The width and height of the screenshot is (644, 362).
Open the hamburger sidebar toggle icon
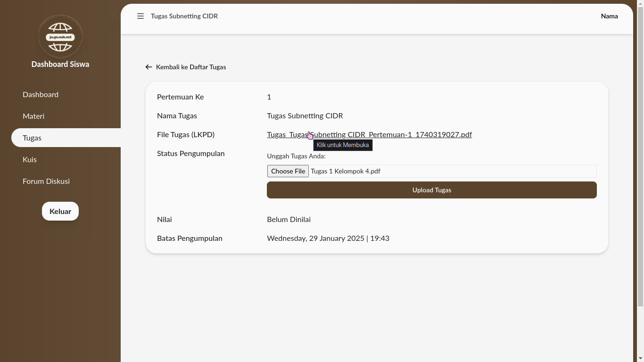140,16
